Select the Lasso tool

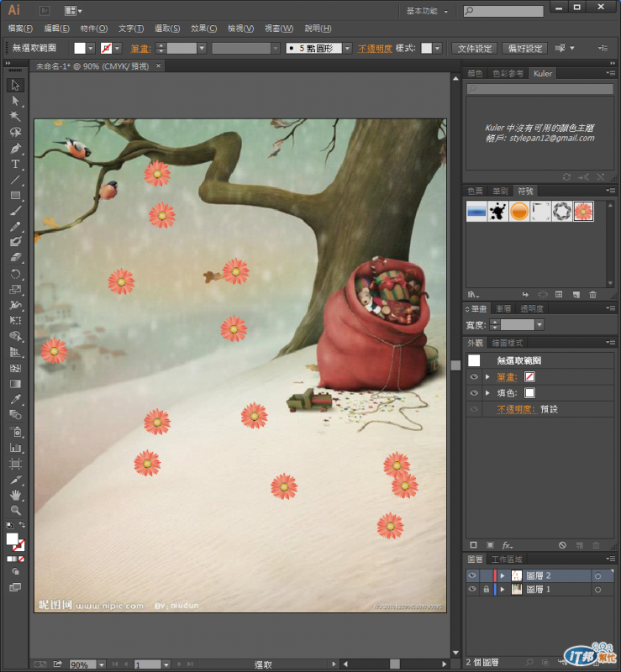pyautogui.click(x=15, y=132)
